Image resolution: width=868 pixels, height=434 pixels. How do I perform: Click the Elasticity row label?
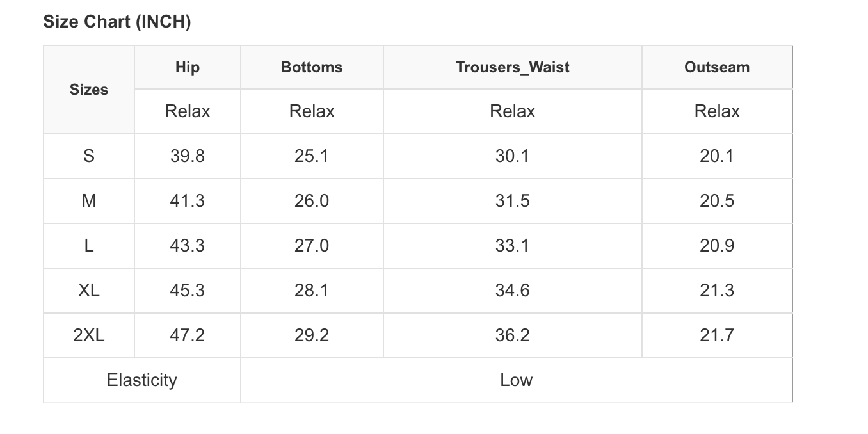click(x=141, y=380)
